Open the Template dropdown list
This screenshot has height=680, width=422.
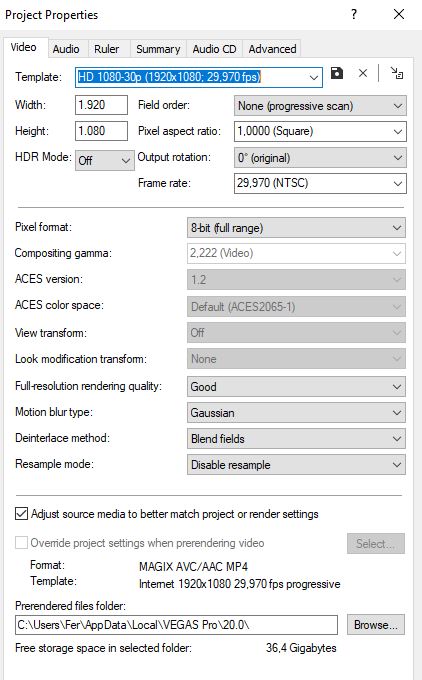point(199,77)
